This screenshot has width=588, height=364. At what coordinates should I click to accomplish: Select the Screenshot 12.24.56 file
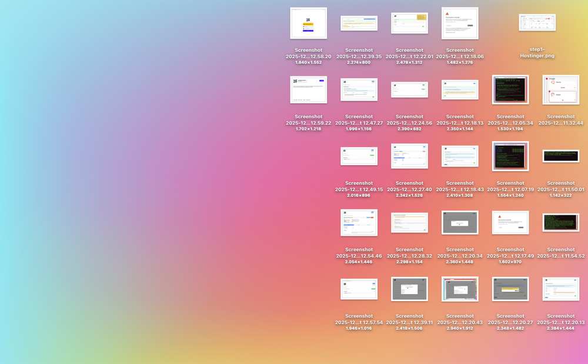coord(410,89)
